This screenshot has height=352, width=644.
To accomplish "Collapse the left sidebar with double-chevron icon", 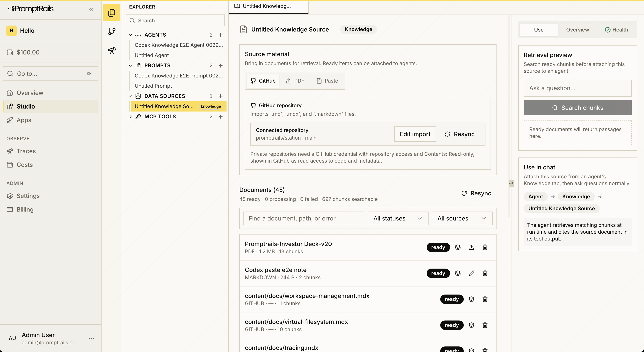I will (91, 9).
